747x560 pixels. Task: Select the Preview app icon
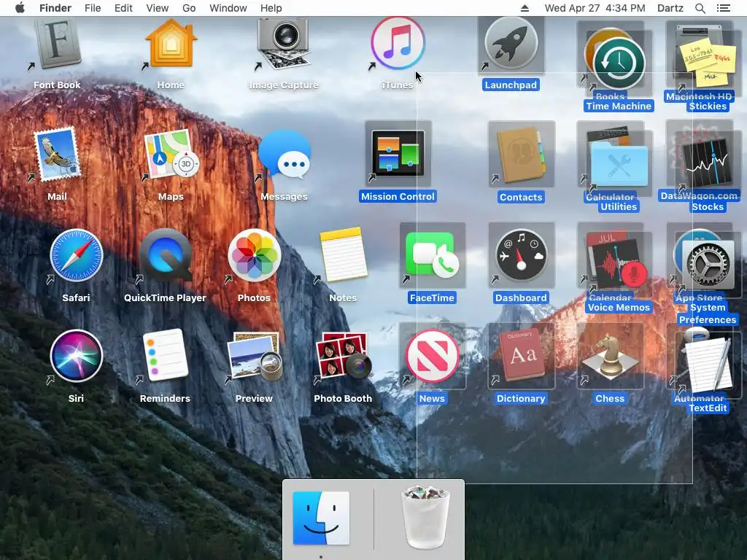click(x=255, y=356)
